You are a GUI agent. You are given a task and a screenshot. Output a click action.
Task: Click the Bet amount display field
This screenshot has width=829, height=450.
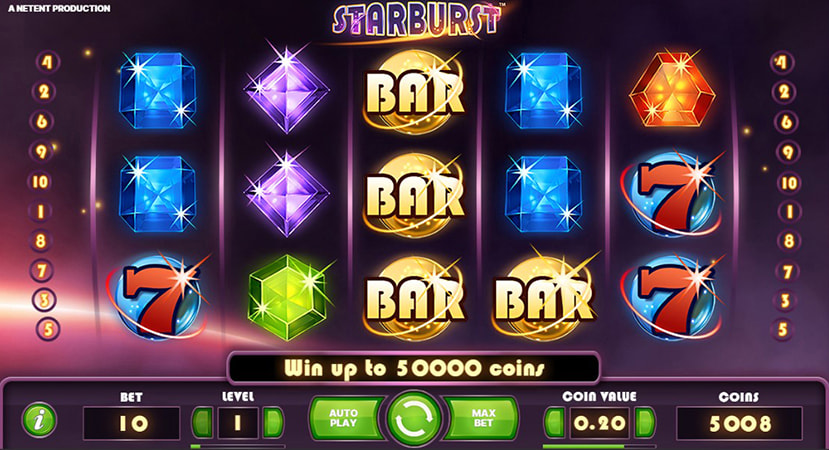pyautogui.click(x=132, y=423)
